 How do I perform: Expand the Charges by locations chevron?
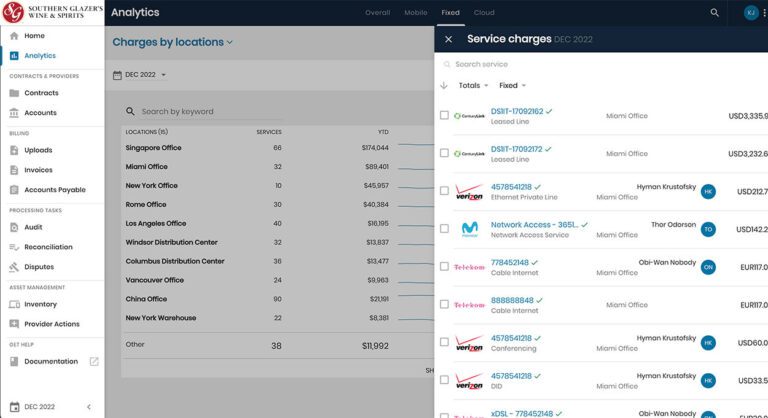230,43
